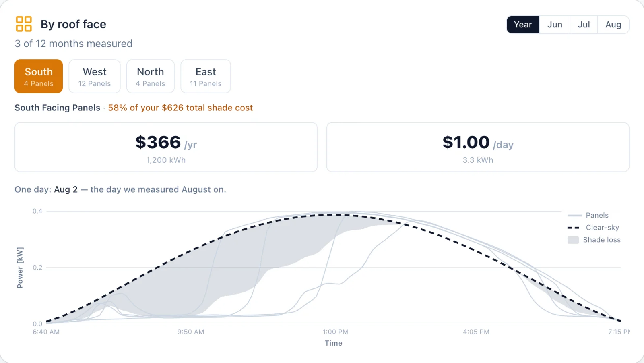Click the 1:00 PM time axis label
Viewport: 644px width, 363px height.
tap(335, 332)
